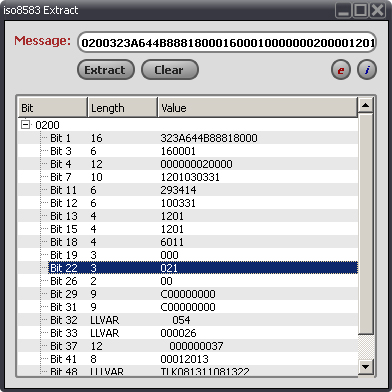Select the Bit 26 row

188,281
